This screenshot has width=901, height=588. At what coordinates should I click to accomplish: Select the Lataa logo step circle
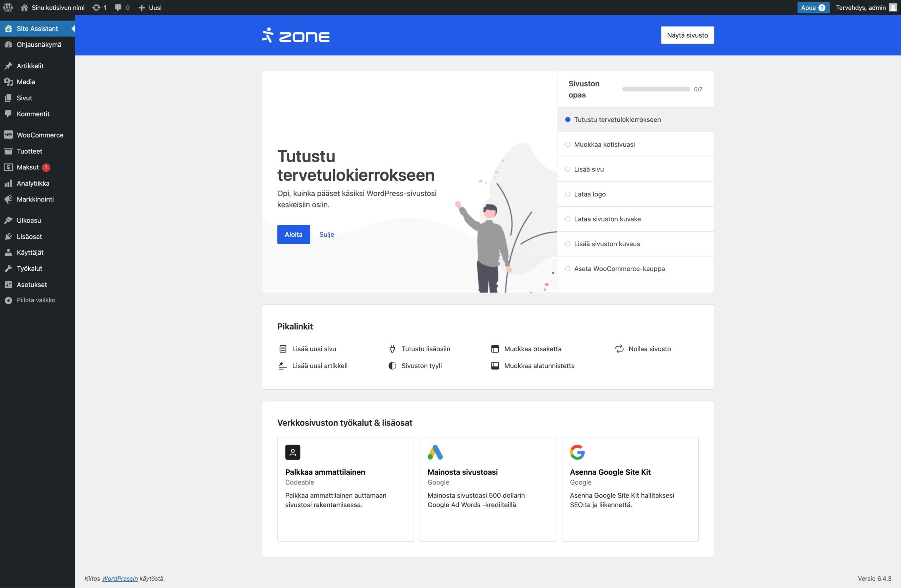click(567, 194)
